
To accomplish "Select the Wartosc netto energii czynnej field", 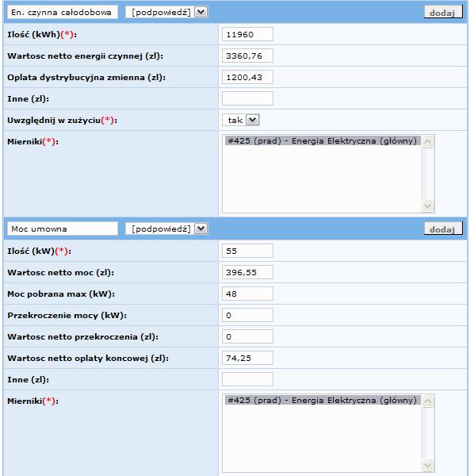I will click(247, 56).
